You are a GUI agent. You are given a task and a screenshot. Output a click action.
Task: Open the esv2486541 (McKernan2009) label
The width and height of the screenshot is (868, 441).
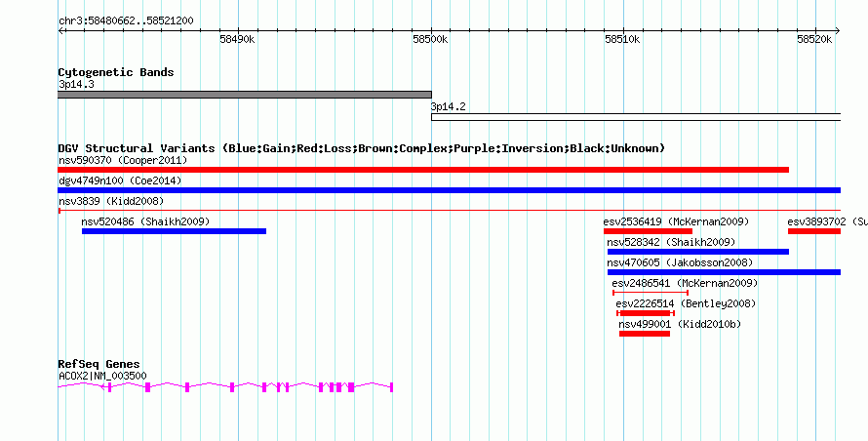685,284
